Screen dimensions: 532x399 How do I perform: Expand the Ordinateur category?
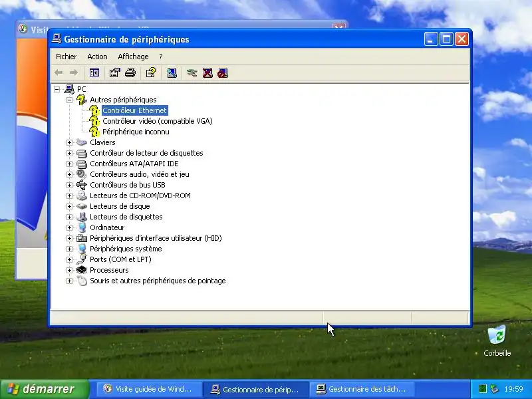click(x=70, y=227)
